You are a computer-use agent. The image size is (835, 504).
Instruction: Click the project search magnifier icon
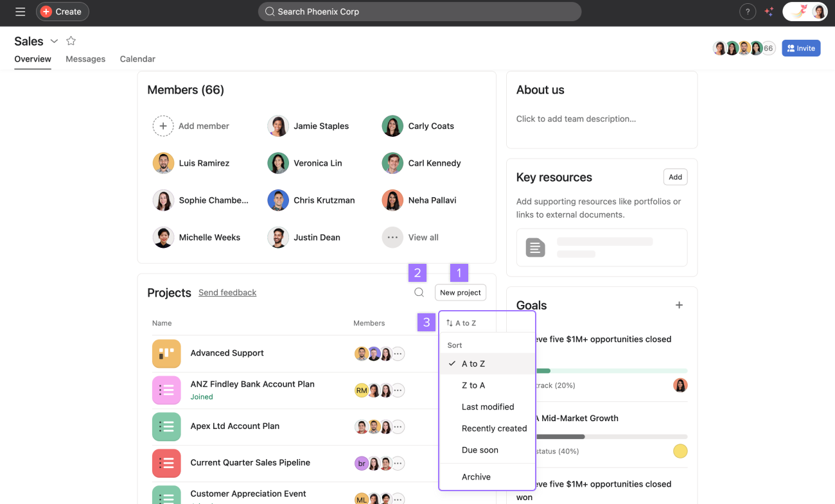419,293
